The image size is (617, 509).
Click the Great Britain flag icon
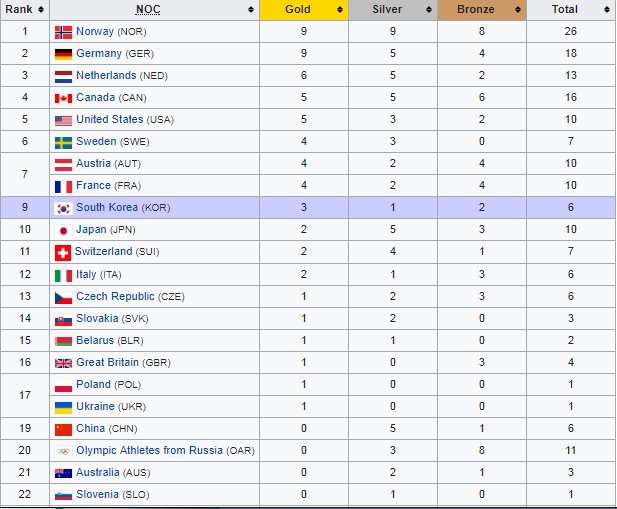point(63,362)
